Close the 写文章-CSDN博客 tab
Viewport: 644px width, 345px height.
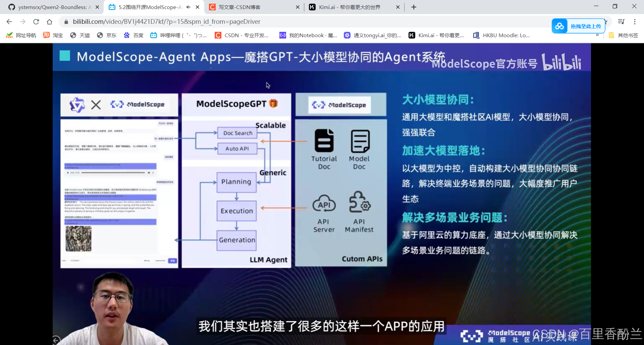click(298, 7)
